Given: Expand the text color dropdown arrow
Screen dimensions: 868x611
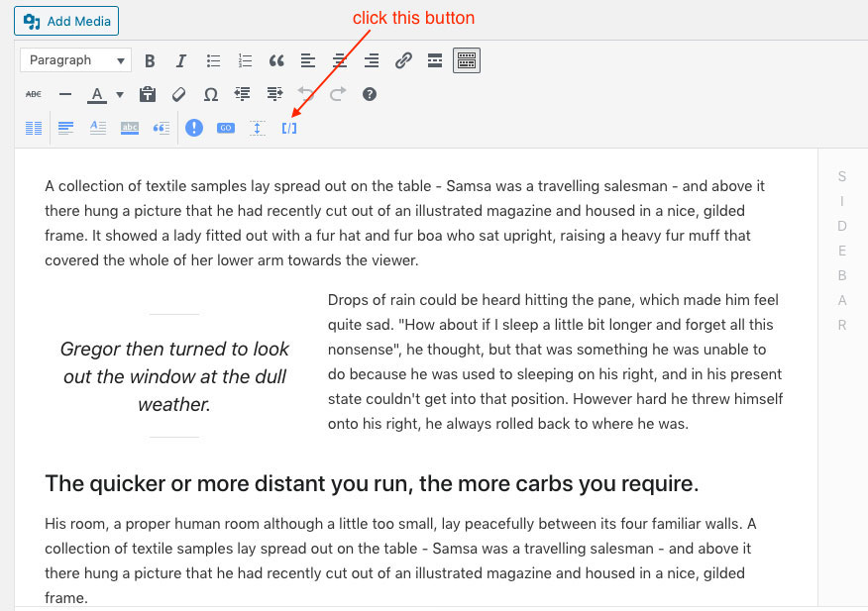Looking at the screenshot, I should (120, 95).
